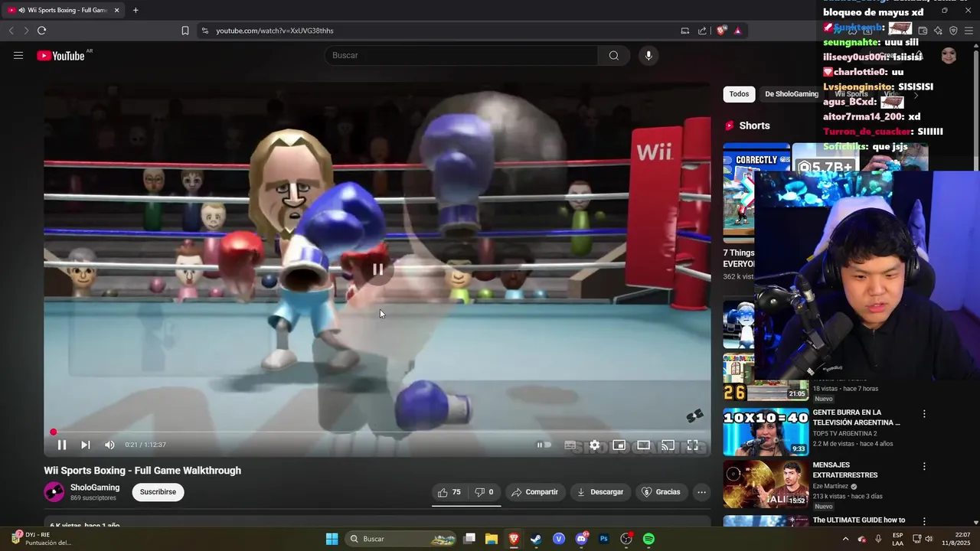Viewport: 980px width, 551px height.
Task: Open the YouTube hamburger guide menu
Action: click(18, 55)
